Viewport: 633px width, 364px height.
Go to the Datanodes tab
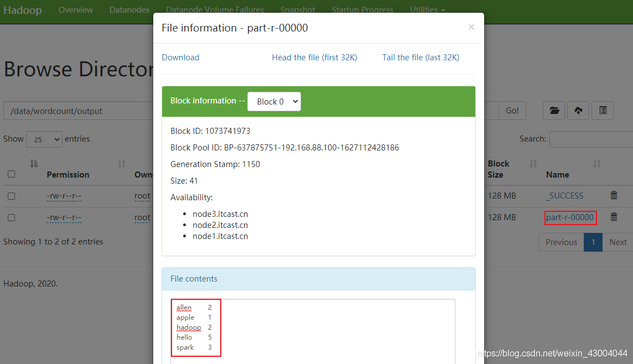point(129,10)
